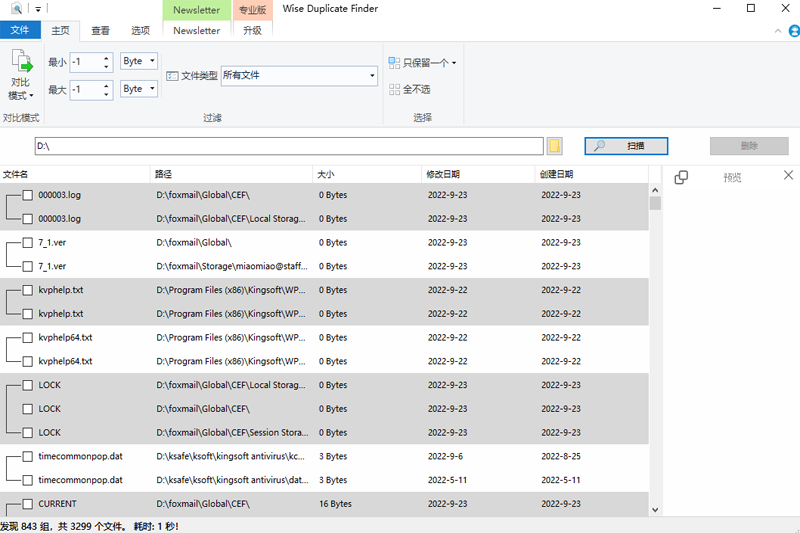800x533 pixels.
Task: Switch to the 主页 tab
Action: coord(60,31)
